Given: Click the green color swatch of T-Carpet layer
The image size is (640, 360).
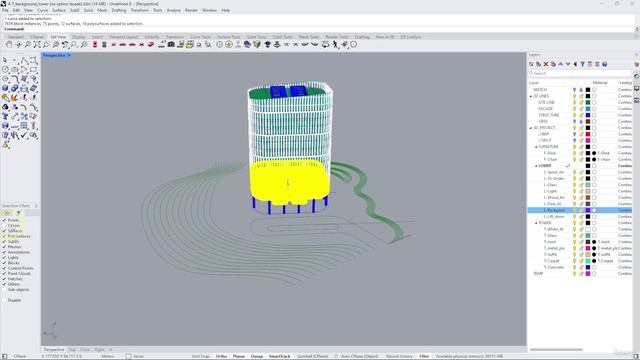Looking at the screenshot, I should [x=588, y=261].
